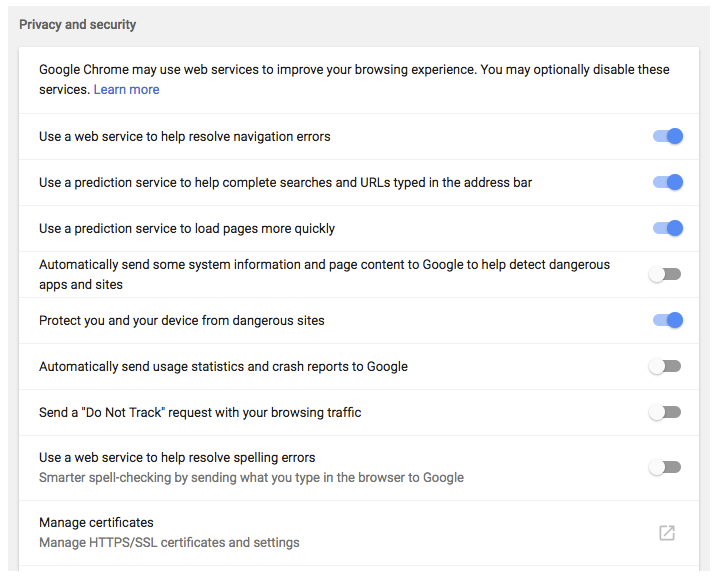Turn off the dangerous sites protection switch
Image resolution: width=714 pixels, height=577 pixels.
coord(668,320)
